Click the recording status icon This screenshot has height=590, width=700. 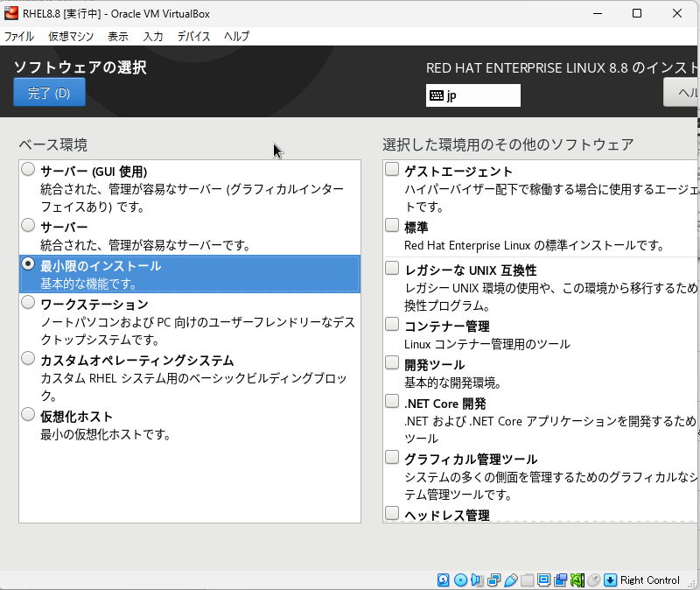pyautogui.click(x=560, y=580)
